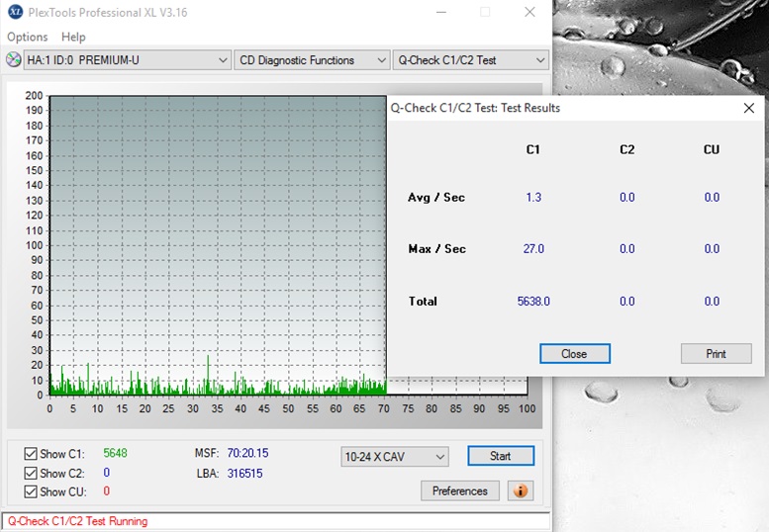Minimize the PlexTools Professional window

441,12
